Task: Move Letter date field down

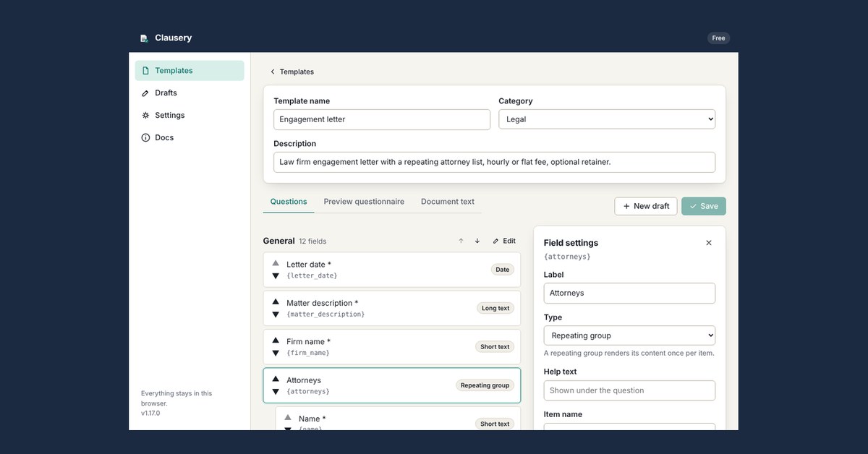Action: pyautogui.click(x=276, y=276)
